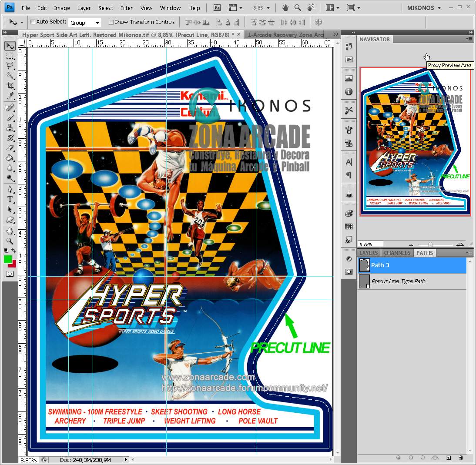This screenshot has width=476, height=465.
Task: Load path as selection in Paths panel
Action: 423,458
